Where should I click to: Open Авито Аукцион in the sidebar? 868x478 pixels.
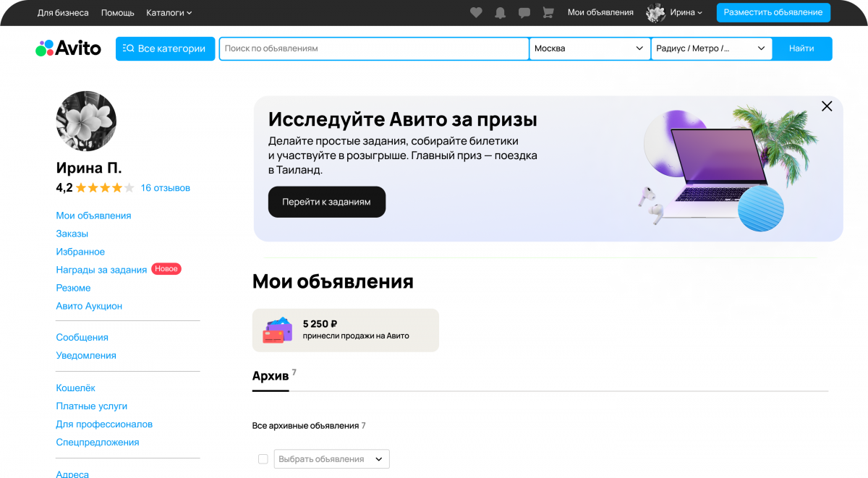(89, 306)
